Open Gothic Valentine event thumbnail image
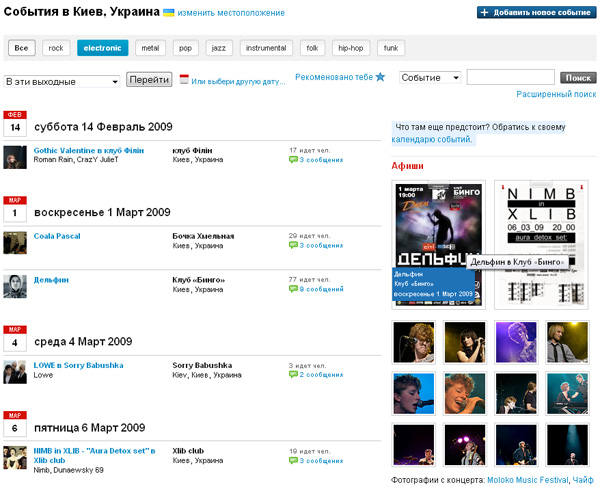Screen dimensions: 600x487 (x=15, y=157)
